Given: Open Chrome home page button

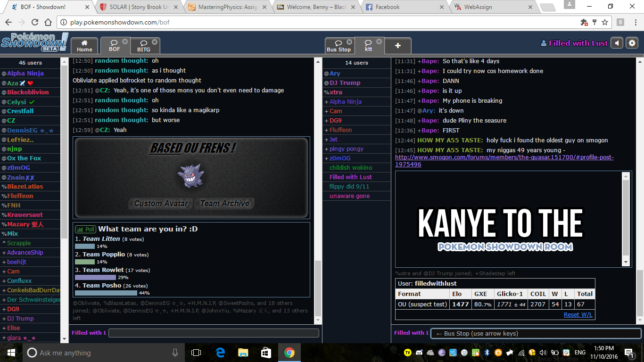Looking at the screenshot, I should 48,22.
